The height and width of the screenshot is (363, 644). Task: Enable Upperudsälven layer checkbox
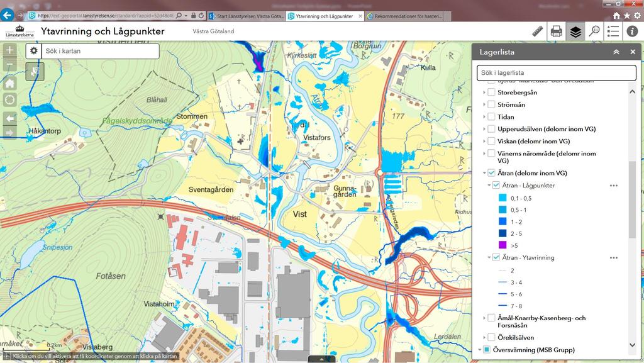(x=491, y=129)
